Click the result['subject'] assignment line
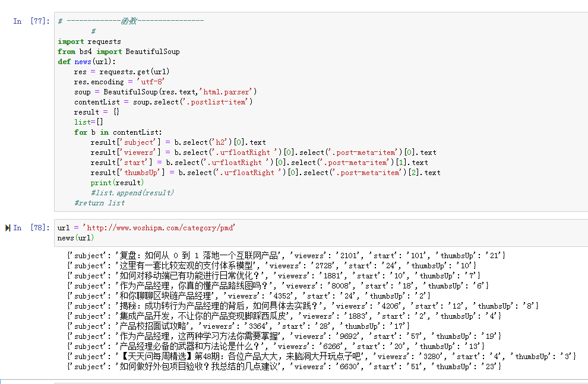This screenshot has width=588, height=384. (x=178, y=142)
